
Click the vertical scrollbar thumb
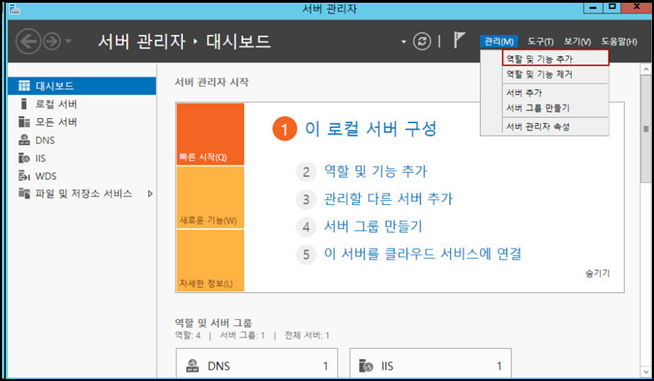[x=646, y=129]
